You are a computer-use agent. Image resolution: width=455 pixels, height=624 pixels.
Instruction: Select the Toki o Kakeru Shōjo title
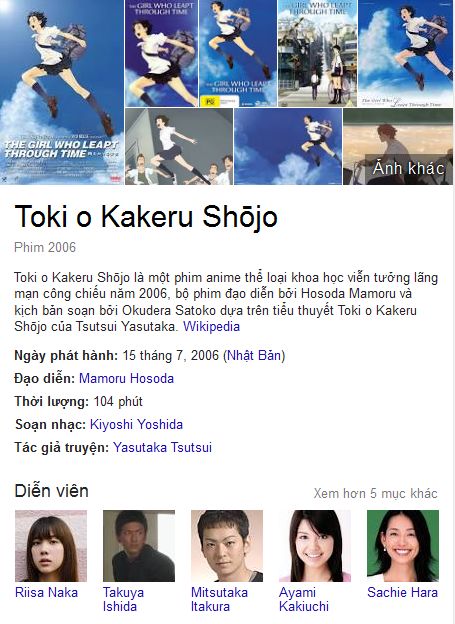click(x=146, y=217)
